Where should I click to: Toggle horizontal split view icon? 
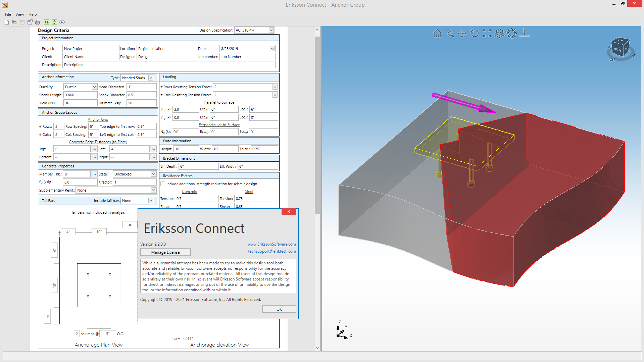click(47, 22)
